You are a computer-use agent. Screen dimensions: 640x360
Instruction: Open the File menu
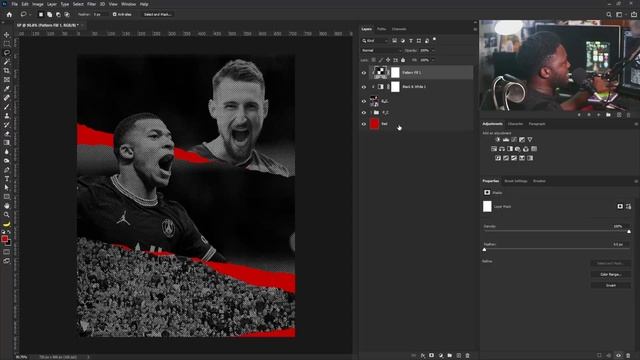tap(14, 4)
